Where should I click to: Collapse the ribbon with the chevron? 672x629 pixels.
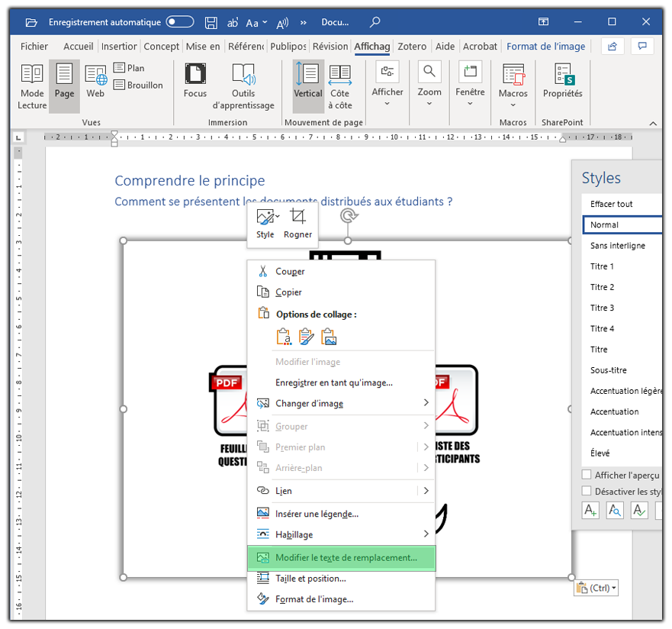653,124
